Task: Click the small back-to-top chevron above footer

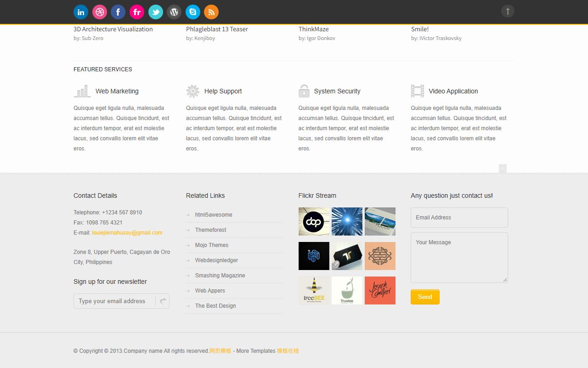Action: coord(503,169)
